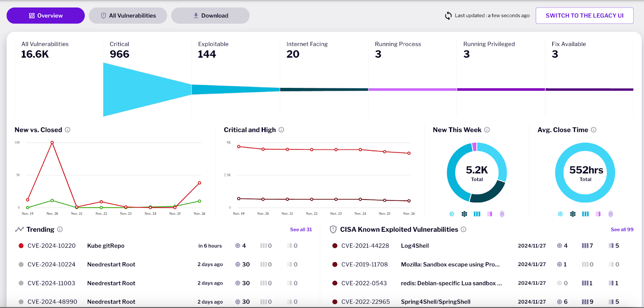Select the Internet Facing 20 funnel stage
Viewport: 644px width, 308px height.
[x=324, y=78]
